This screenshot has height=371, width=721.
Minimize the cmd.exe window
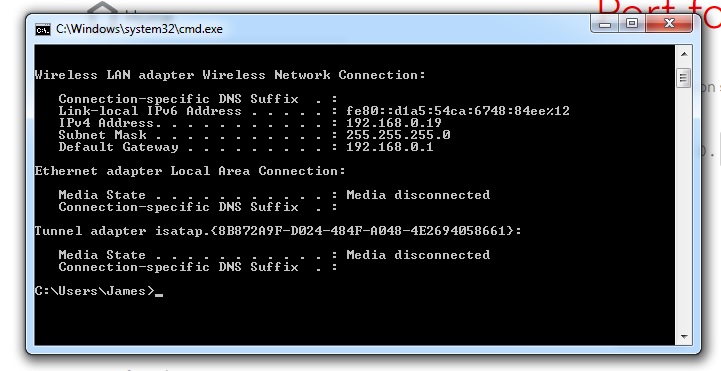click(x=605, y=23)
